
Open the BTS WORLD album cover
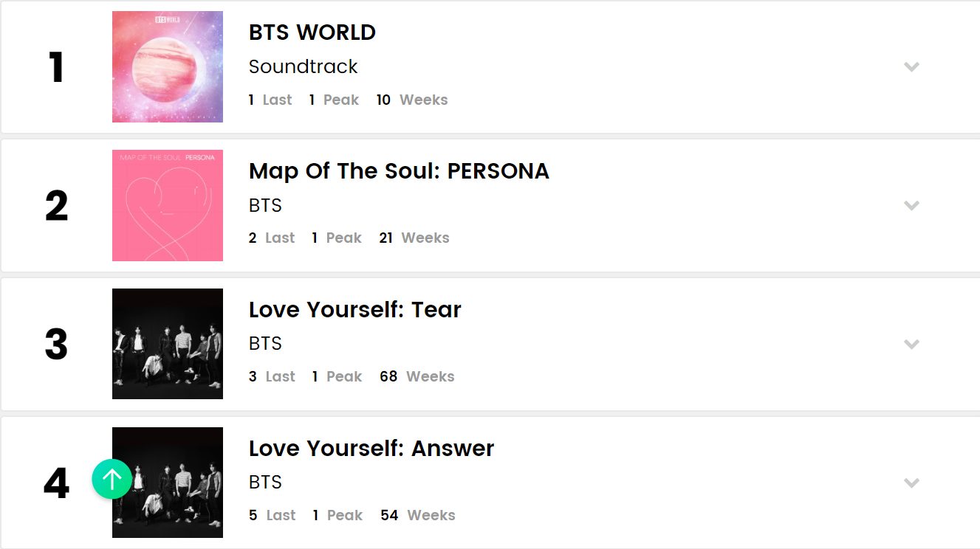pos(168,67)
